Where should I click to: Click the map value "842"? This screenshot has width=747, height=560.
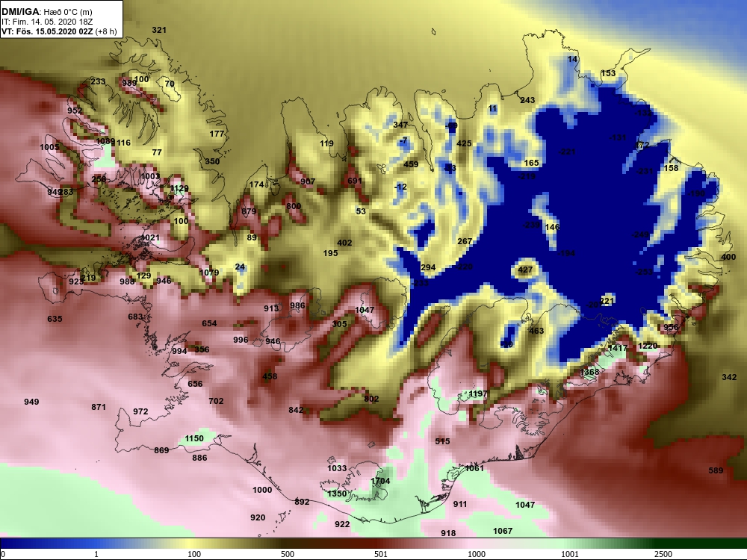click(295, 410)
